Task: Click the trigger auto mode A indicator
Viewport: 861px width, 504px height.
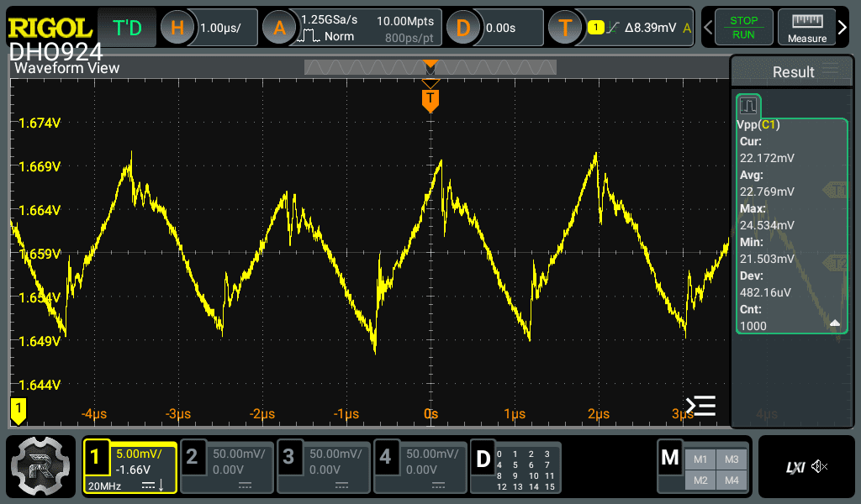Action: tap(686, 28)
